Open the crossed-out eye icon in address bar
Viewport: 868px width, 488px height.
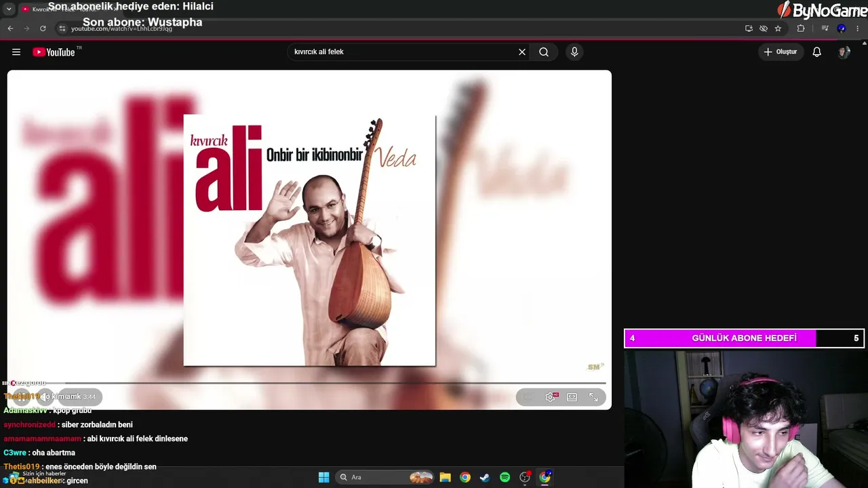pos(764,28)
